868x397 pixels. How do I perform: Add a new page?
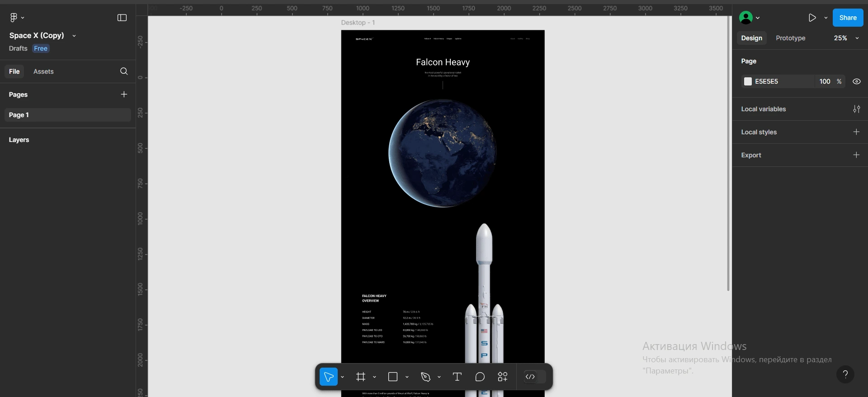pos(124,94)
